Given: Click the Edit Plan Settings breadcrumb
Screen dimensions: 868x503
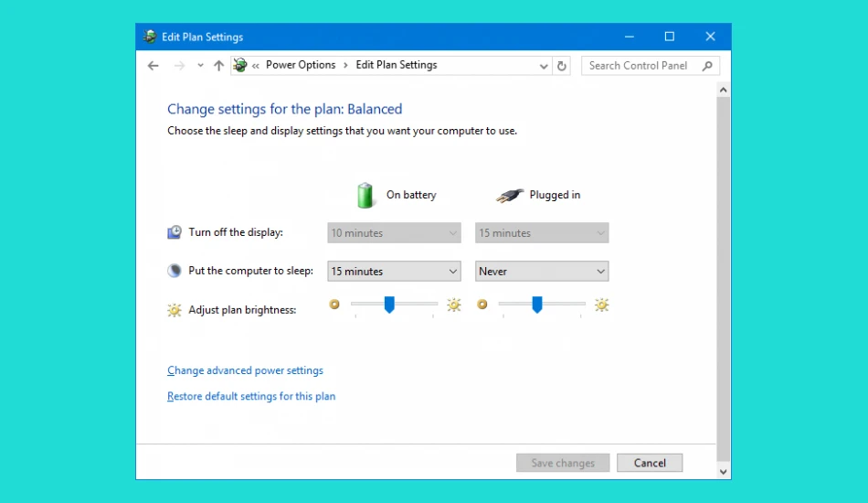Looking at the screenshot, I should [397, 65].
